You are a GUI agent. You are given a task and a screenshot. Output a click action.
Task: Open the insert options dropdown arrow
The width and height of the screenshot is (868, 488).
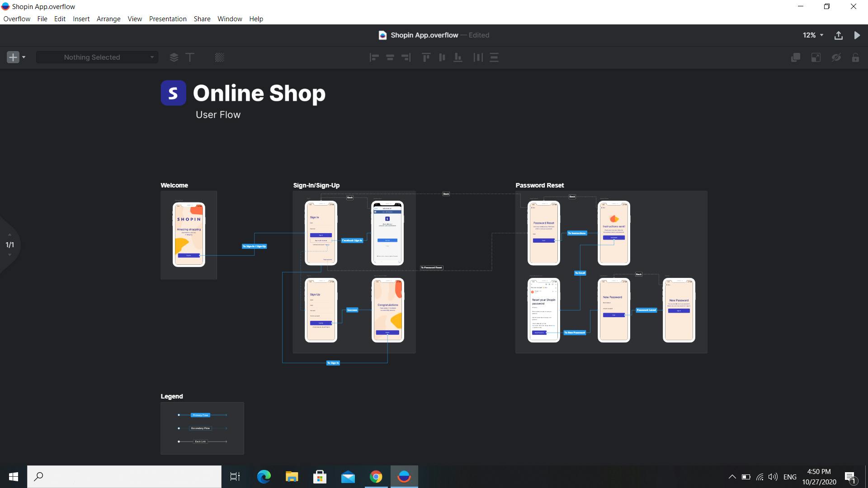pos(24,57)
